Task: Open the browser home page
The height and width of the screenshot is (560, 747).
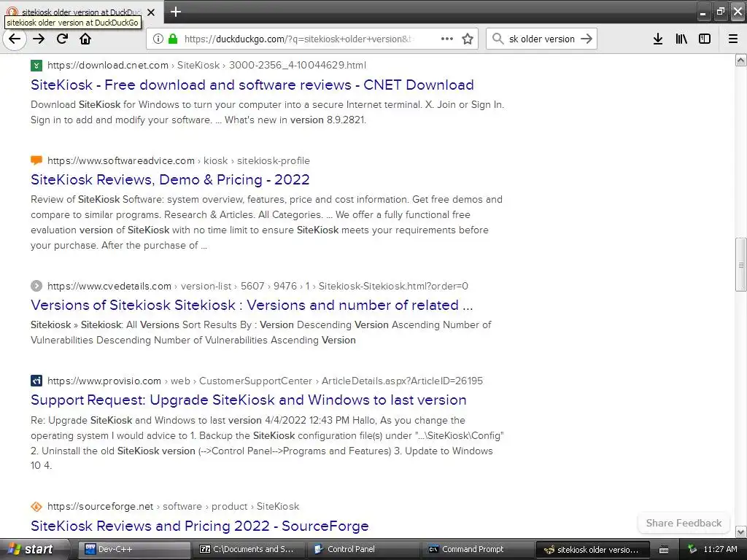Action: click(x=85, y=39)
